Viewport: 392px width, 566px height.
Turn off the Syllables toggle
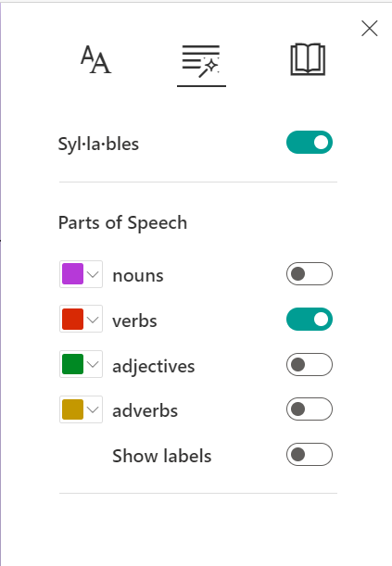pyautogui.click(x=310, y=143)
